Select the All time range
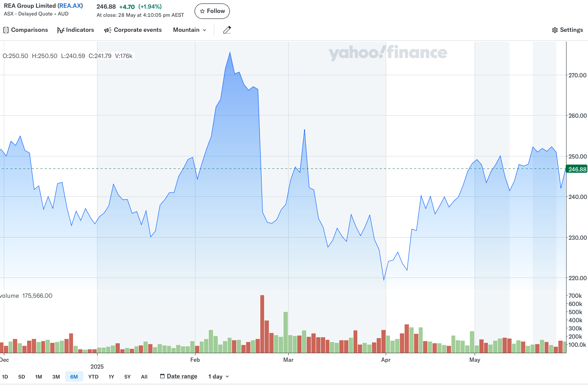The height and width of the screenshot is (385, 588). pos(144,377)
